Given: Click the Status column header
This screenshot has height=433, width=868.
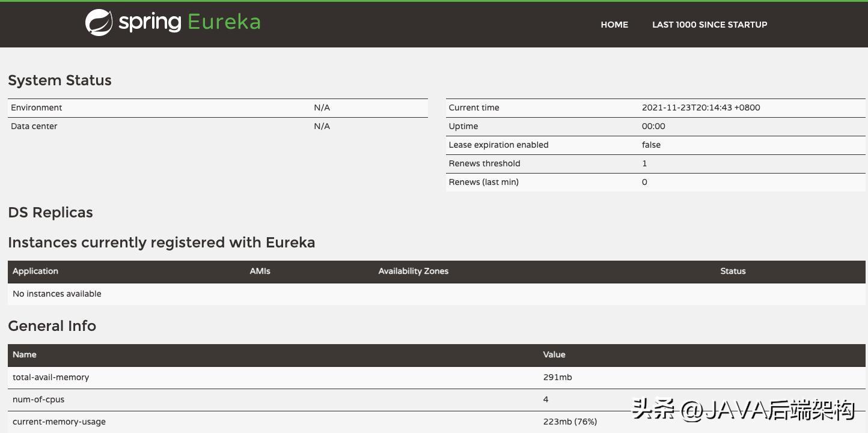Looking at the screenshot, I should coord(733,271).
